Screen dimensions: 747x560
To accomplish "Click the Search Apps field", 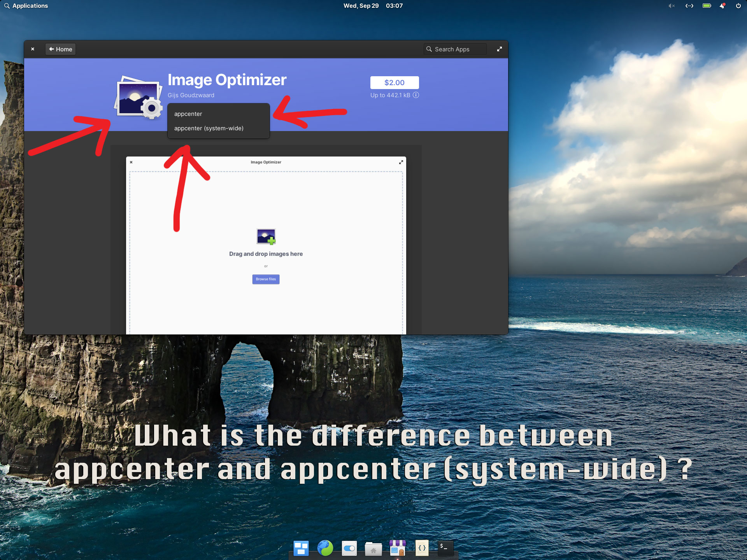I will point(455,49).
